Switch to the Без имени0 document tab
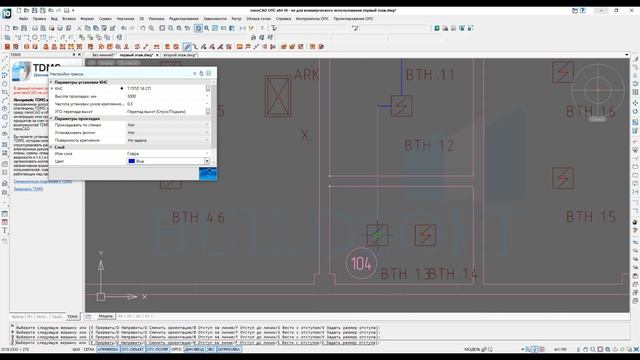Viewport: 640px width, 360px height. click(x=103, y=55)
